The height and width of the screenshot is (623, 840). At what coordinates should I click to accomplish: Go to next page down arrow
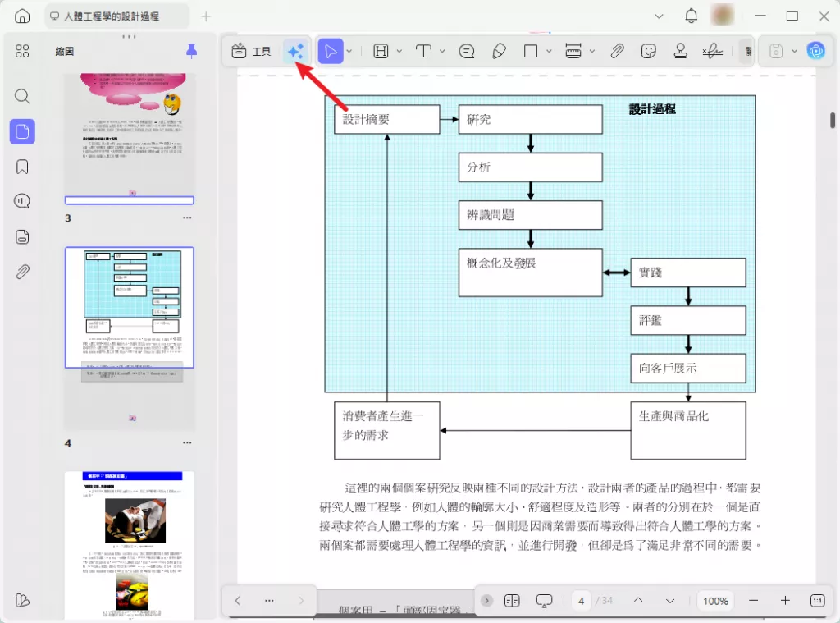click(x=669, y=601)
